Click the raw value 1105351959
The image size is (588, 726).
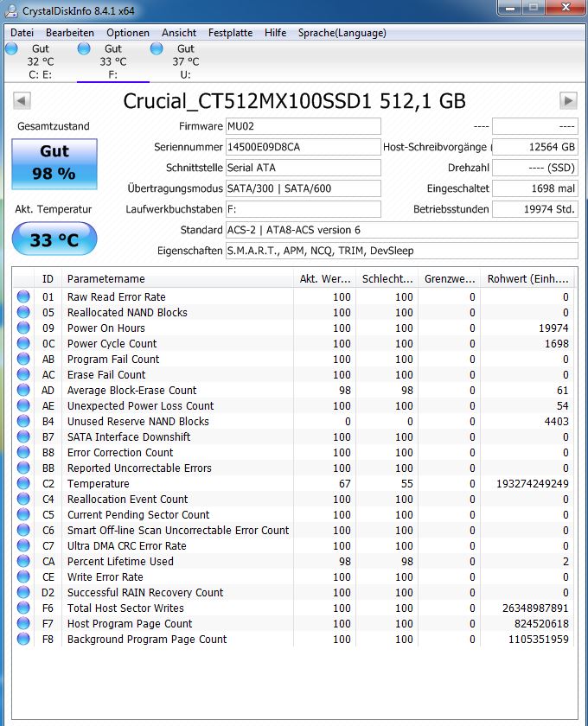(x=539, y=639)
